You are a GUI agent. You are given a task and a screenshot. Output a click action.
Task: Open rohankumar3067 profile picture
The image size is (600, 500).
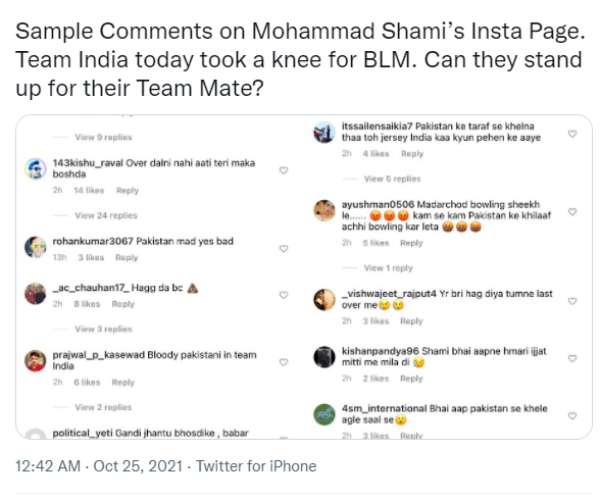tap(35, 246)
